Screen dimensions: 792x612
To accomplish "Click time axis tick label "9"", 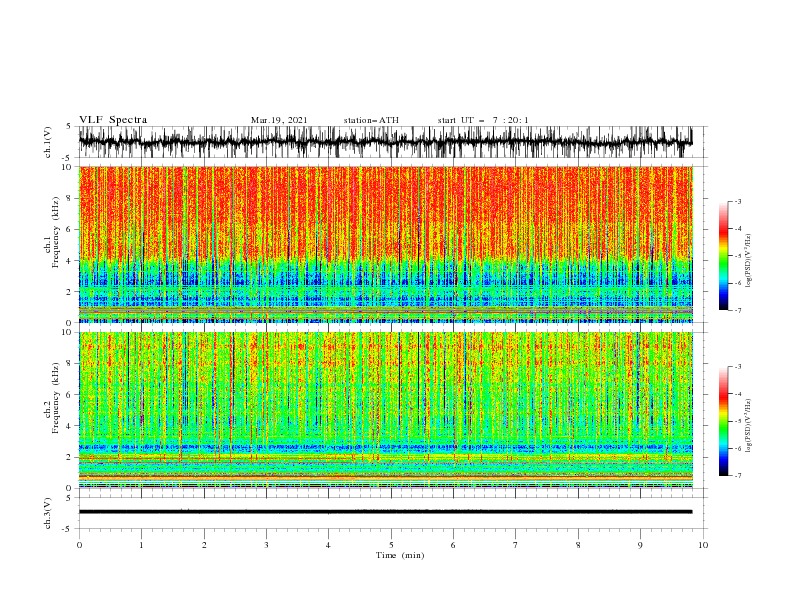I will (640, 545).
